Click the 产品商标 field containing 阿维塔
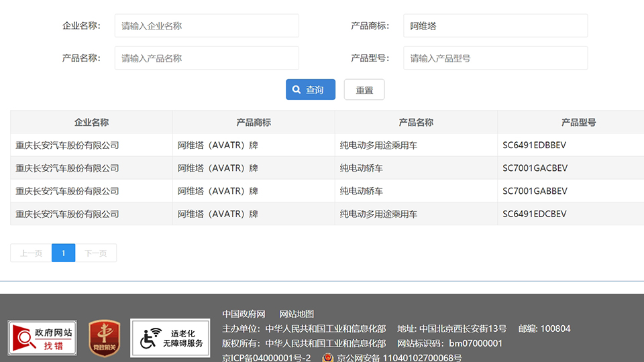The height and width of the screenshot is (362, 644). (x=495, y=26)
